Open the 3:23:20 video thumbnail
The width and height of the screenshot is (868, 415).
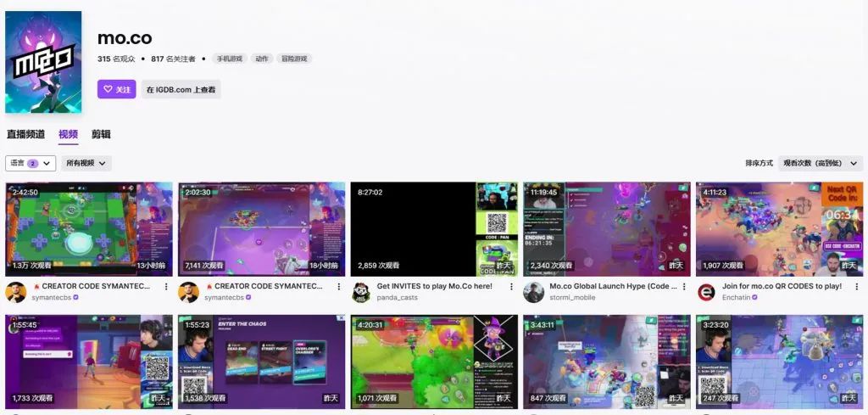click(780, 362)
